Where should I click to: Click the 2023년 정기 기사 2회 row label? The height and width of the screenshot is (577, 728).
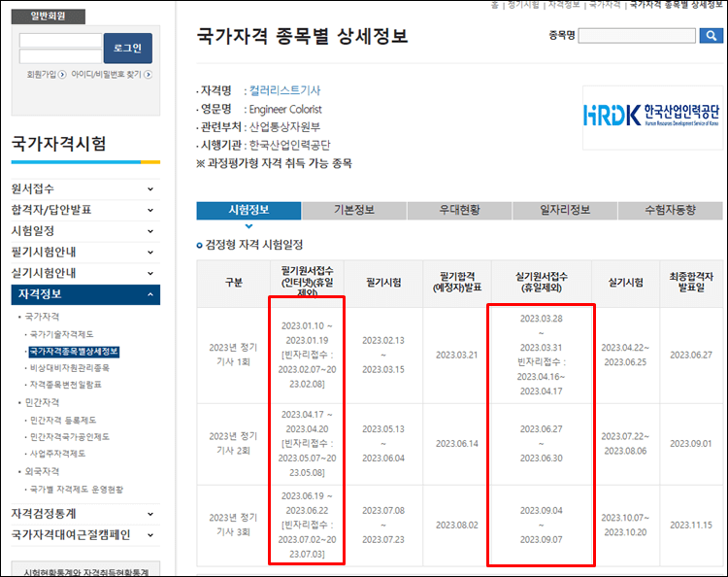click(233, 444)
